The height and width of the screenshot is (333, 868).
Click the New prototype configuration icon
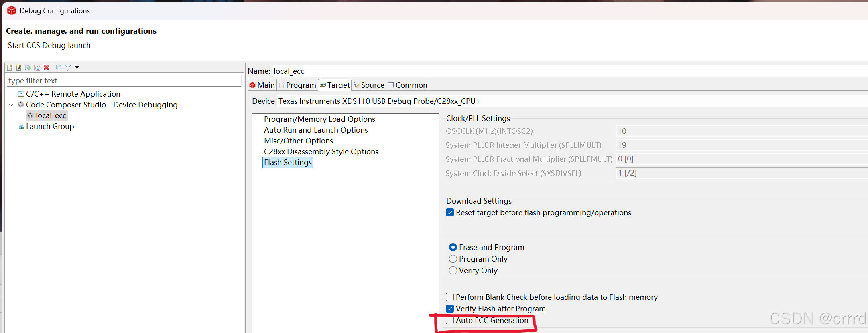tap(19, 67)
